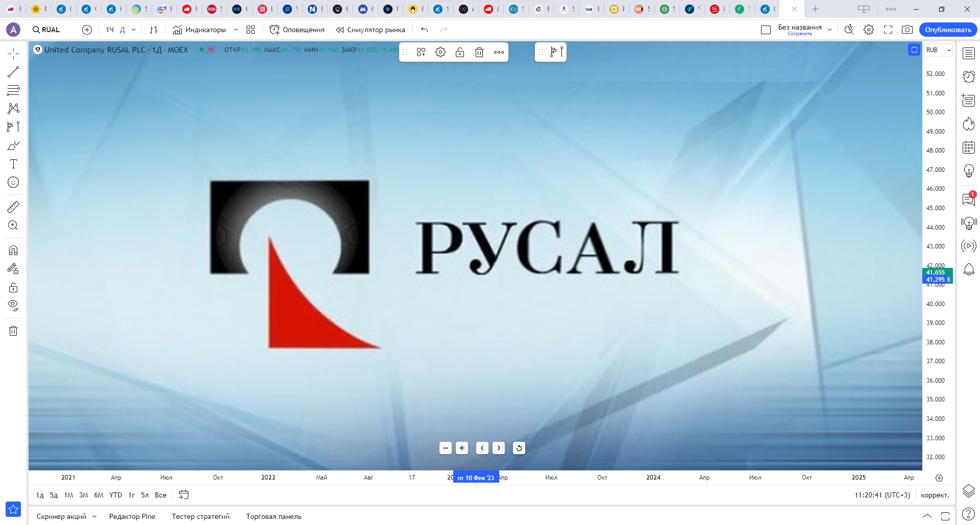This screenshot has height=525, width=980.
Task: Open the watchlist panel icon
Action: 969,54
